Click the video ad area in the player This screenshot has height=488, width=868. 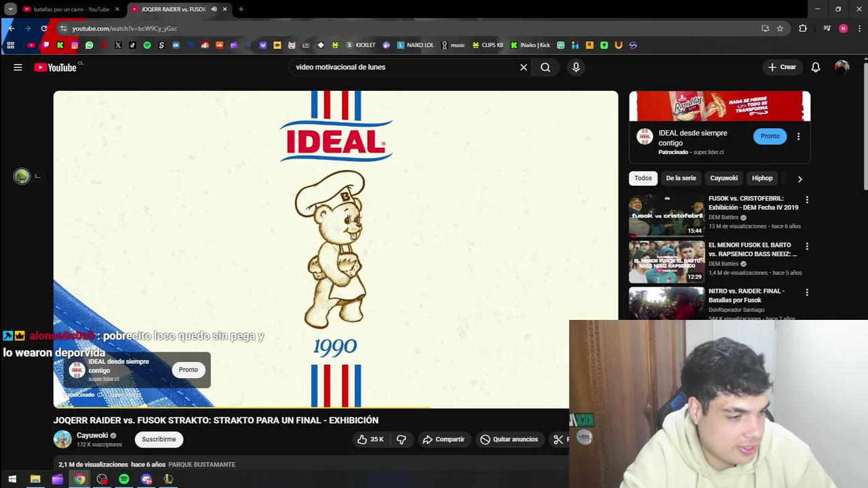click(336, 249)
